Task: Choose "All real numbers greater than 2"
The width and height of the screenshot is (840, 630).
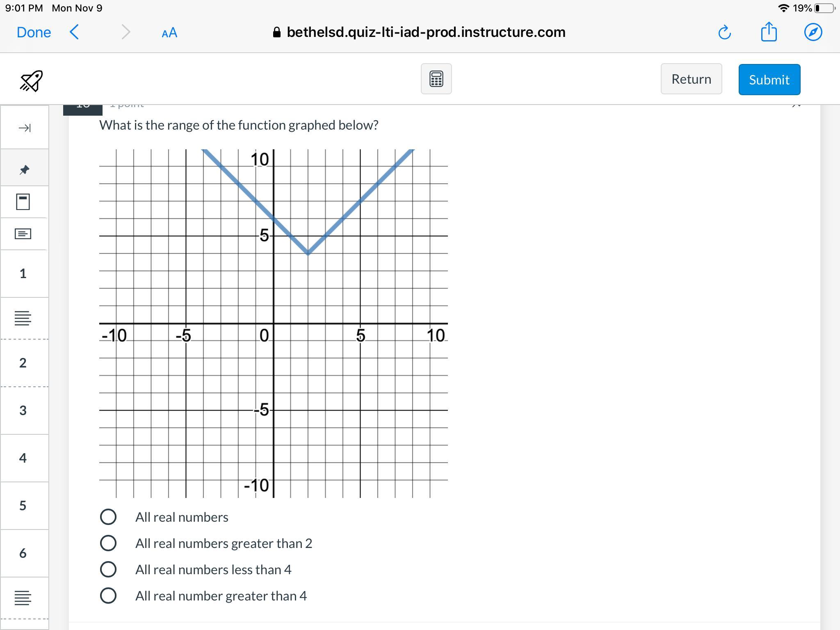Action: pyautogui.click(x=108, y=543)
